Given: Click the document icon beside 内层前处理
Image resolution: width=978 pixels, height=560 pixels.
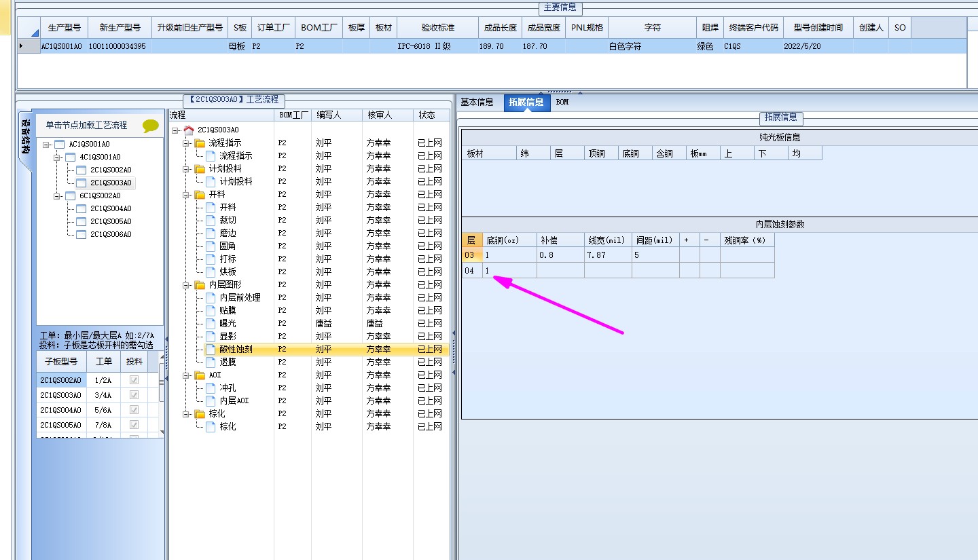Looking at the screenshot, I should pyautogui.click(x=211, y=297).
